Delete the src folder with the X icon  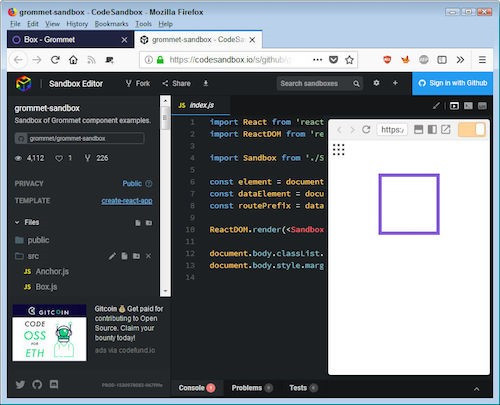click(148, 256)
